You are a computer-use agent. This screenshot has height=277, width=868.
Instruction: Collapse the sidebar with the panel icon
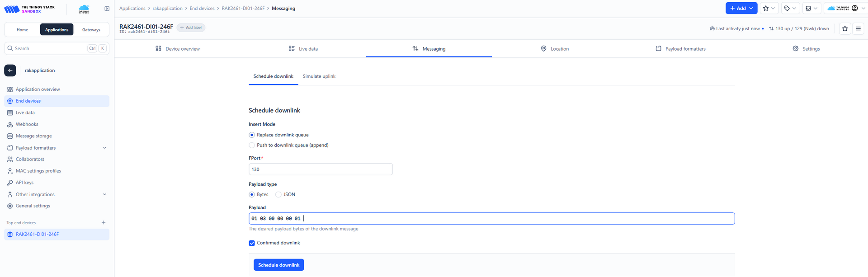point(107,9)
